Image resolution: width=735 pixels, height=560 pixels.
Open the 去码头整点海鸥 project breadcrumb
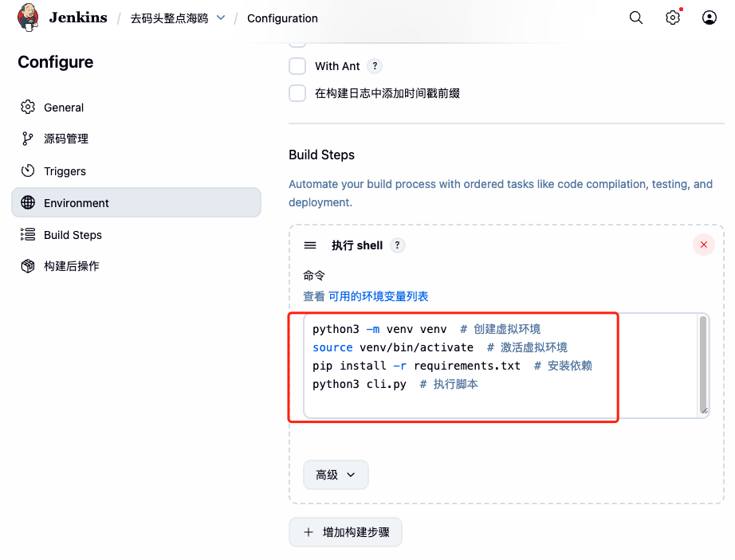point(169,18)
